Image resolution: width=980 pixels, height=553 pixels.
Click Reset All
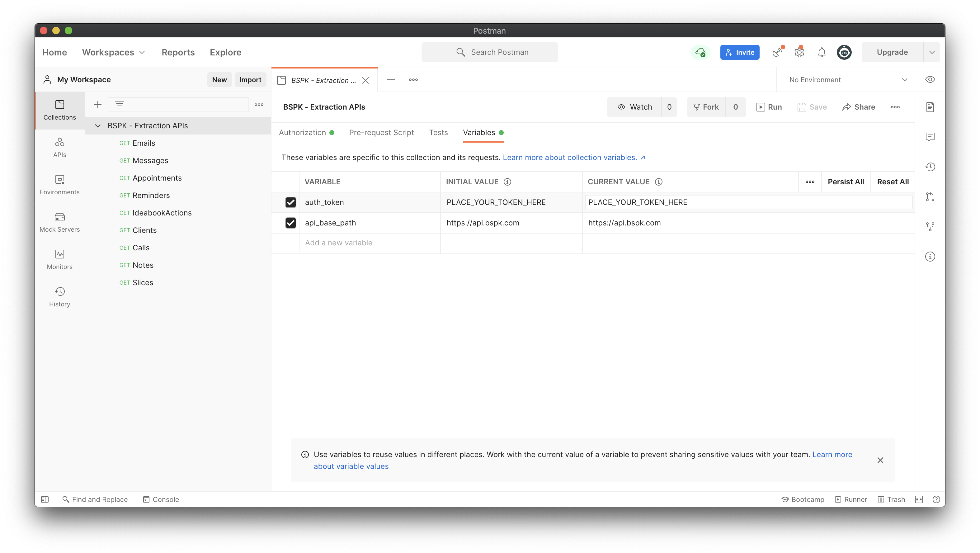[x=893, y=182]
